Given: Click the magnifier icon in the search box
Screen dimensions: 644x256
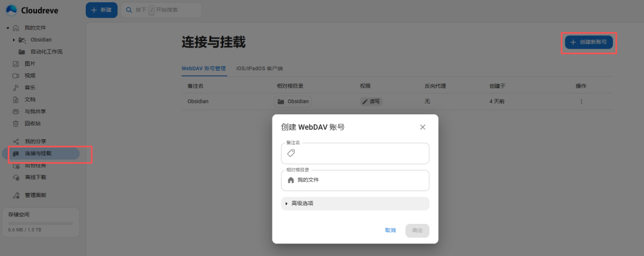Looking at the screenshot, I should (x=129, y=10).
